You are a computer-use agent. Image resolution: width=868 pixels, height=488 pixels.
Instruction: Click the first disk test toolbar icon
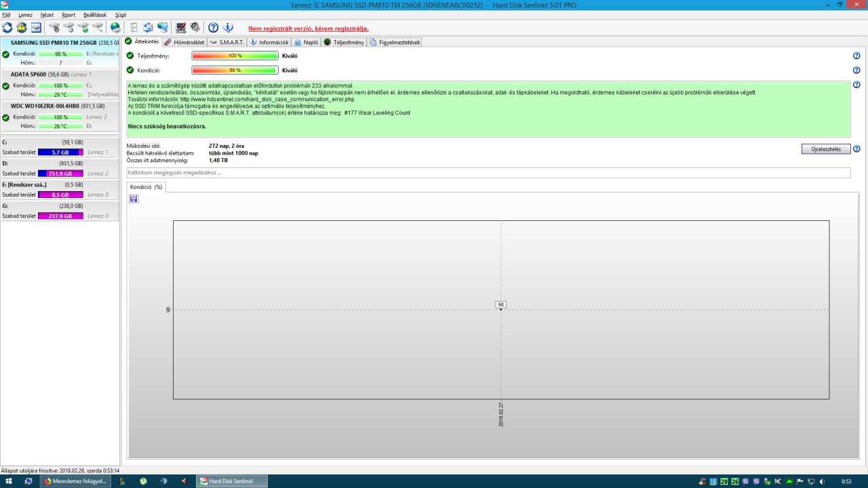pyautogui.click(x=54, y=28)
